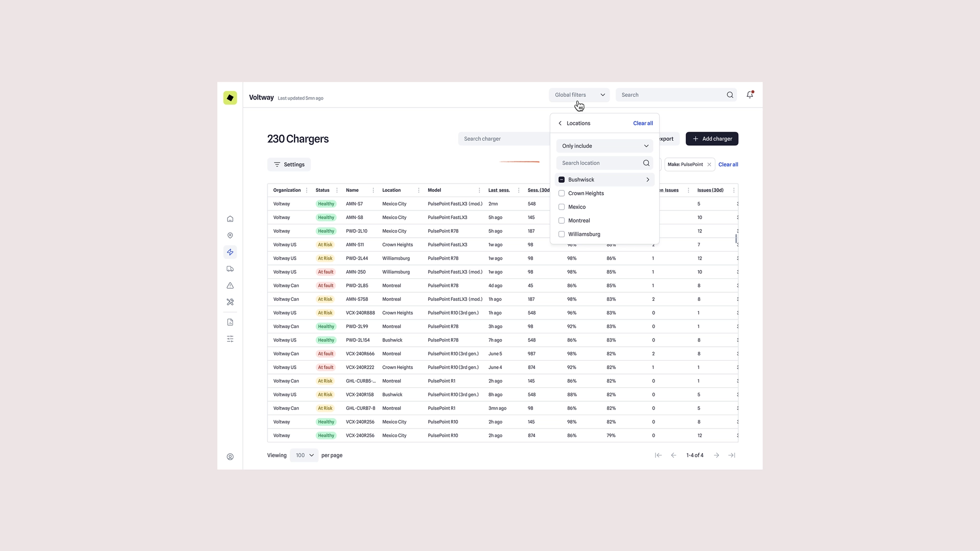Open the wrench maintenance tools icon
This screenshot has width=980, height=551.
point(230,302)
